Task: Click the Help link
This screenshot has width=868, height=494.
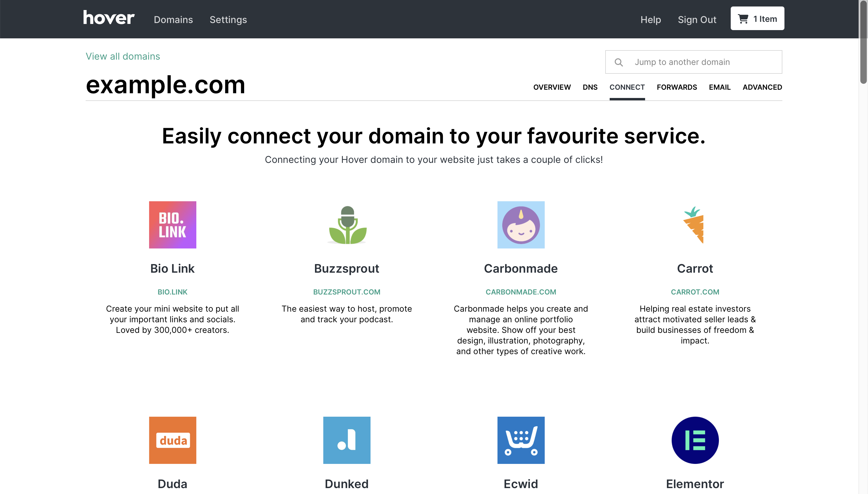Action: 650,20
